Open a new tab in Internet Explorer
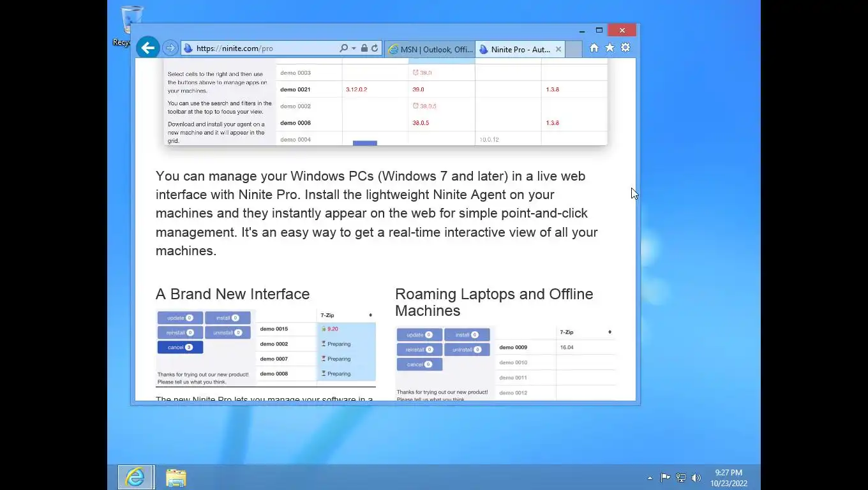This screenshot has height=490, width=868. tap(574, 49)
